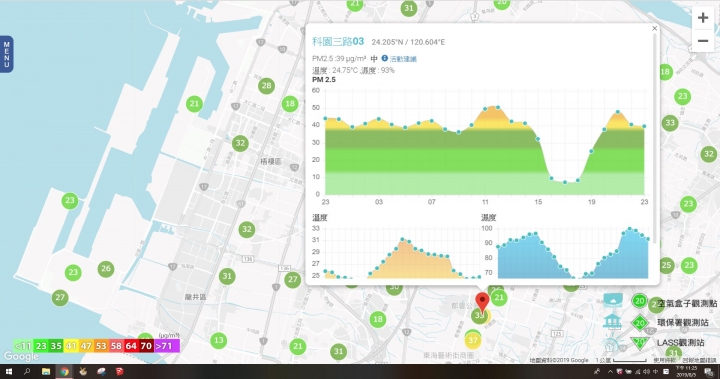Toggle the 環保署觀測站 building icon
The image size is (720, 379).
(x=612, y=321)
